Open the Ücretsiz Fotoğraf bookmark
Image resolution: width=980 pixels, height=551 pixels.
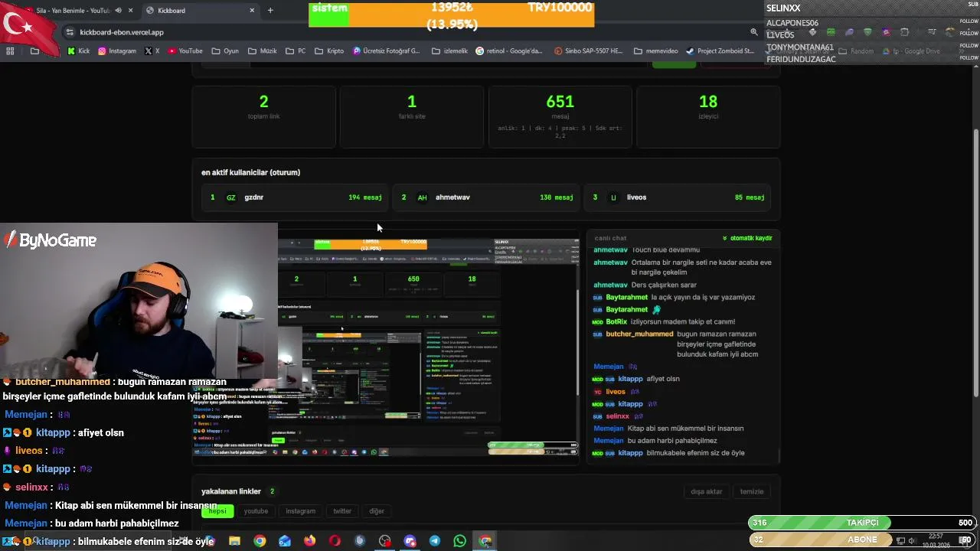[387, 51]
